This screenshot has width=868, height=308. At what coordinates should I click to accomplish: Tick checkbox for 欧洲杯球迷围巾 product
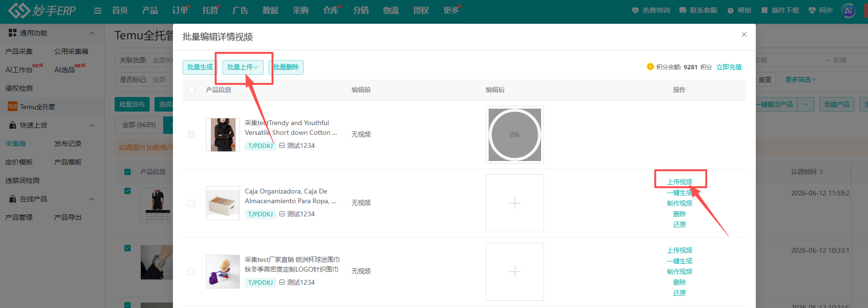point(191,272)
